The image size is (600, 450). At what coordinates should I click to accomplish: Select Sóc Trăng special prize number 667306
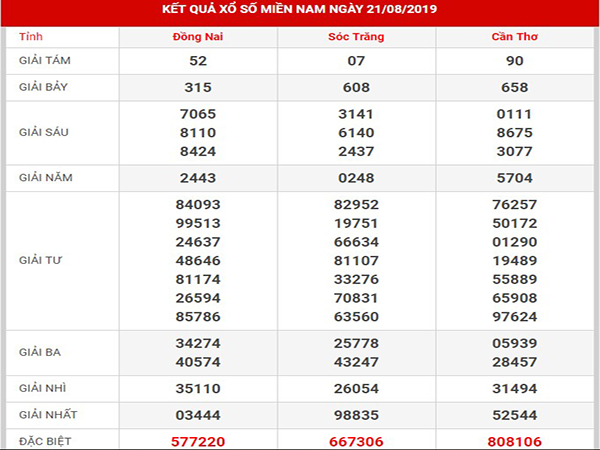point(357,439)
